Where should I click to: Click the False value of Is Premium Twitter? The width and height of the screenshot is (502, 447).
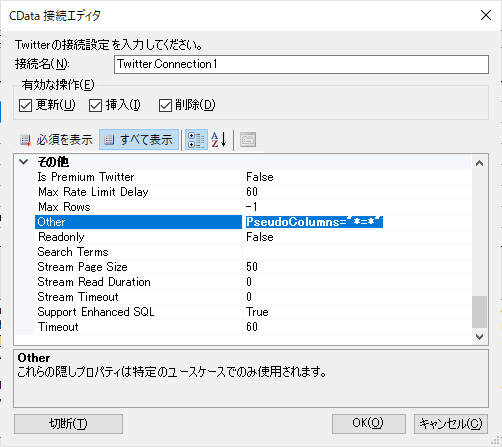pyautogui.click(x=357, y=177)
